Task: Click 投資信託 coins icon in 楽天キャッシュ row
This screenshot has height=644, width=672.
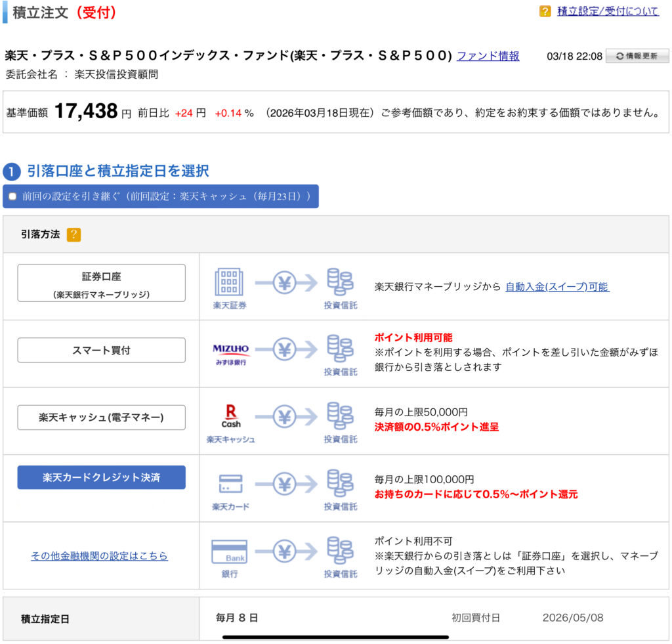Action: (x=341, y=416)
